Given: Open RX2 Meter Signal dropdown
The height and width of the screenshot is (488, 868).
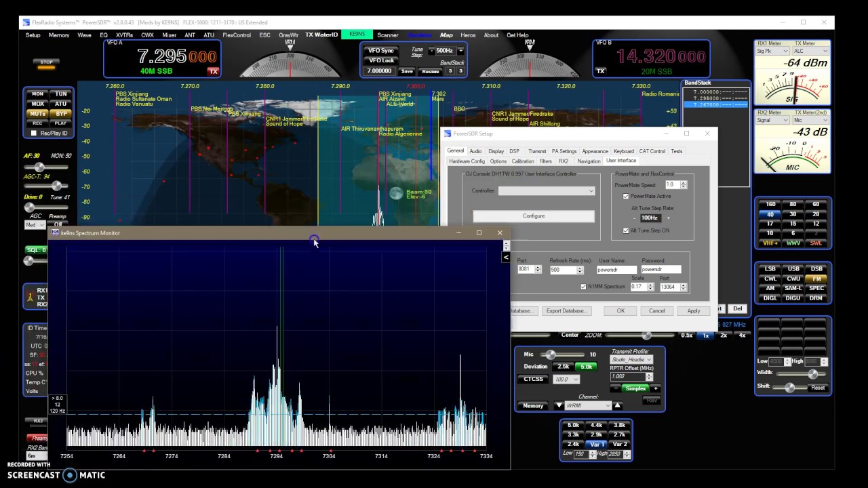Looking at the screenshot, I should click(x=773, y=120).
